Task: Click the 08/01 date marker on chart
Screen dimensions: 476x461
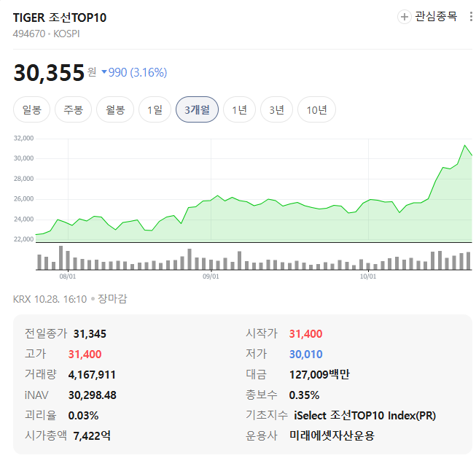Action: pyautogui.click(x=68, y=276)
